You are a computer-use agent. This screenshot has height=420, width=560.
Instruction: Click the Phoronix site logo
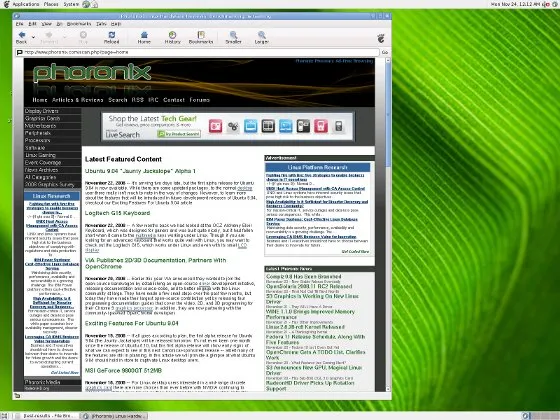(x=92, y=72)
